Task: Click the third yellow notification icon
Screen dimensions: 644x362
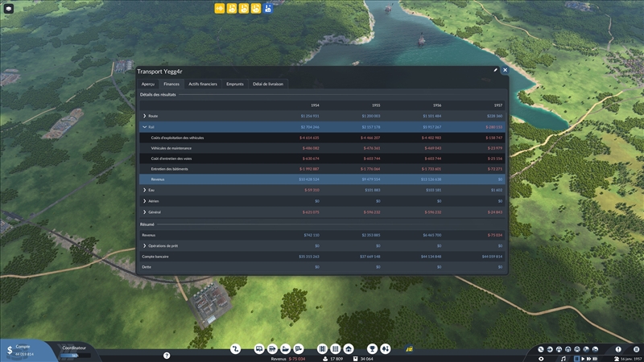Action: (244, 8)
